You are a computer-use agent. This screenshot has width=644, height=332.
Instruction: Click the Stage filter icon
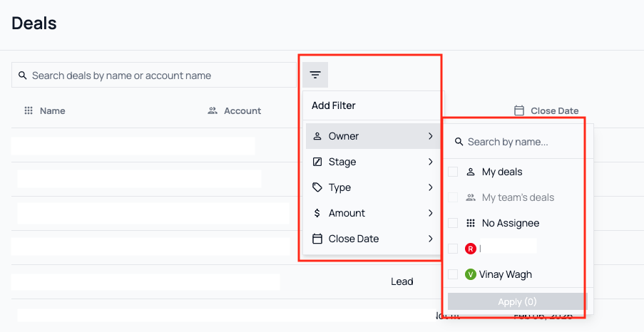point(317,162)
